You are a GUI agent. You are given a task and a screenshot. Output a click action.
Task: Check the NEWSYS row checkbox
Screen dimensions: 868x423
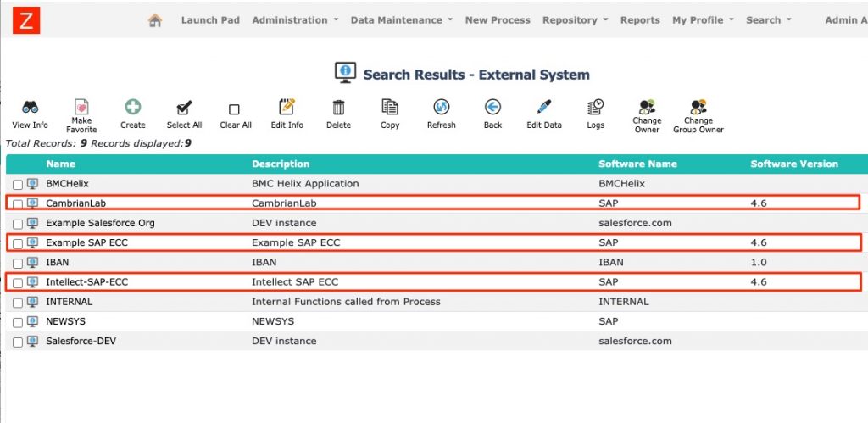tap(18, 323)
